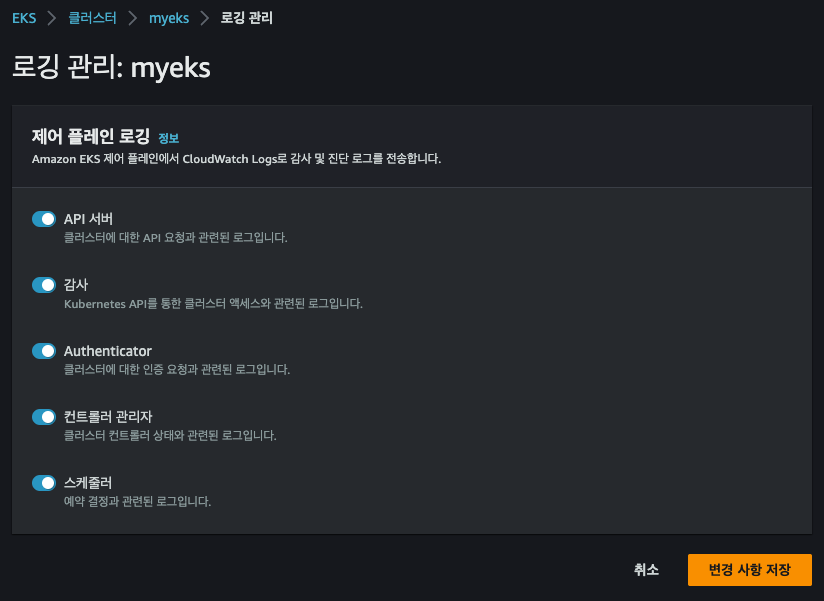Go to EKS breadcrumb link
The image size is (824, 601).
click(x=24, y=18)
